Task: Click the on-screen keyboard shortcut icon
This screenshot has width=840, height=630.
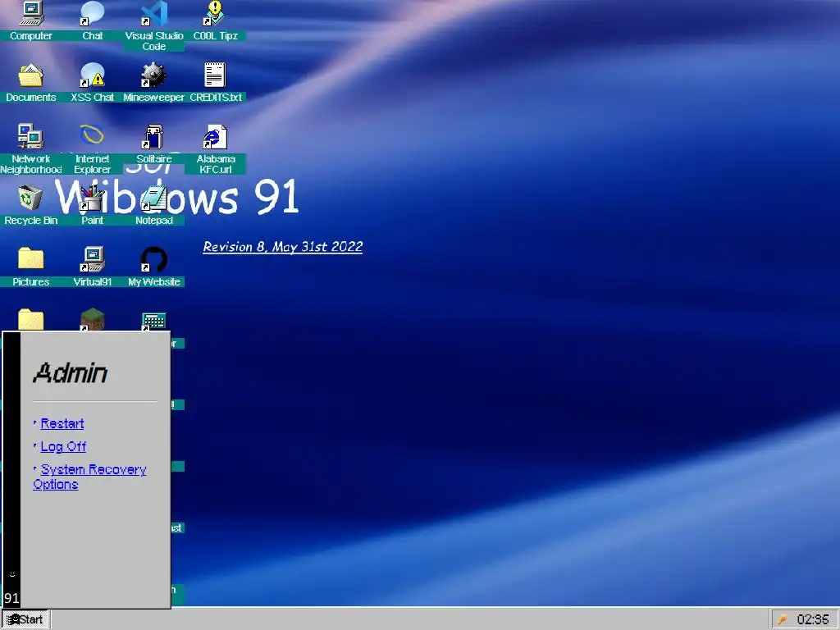Action: tap(153, 322)
